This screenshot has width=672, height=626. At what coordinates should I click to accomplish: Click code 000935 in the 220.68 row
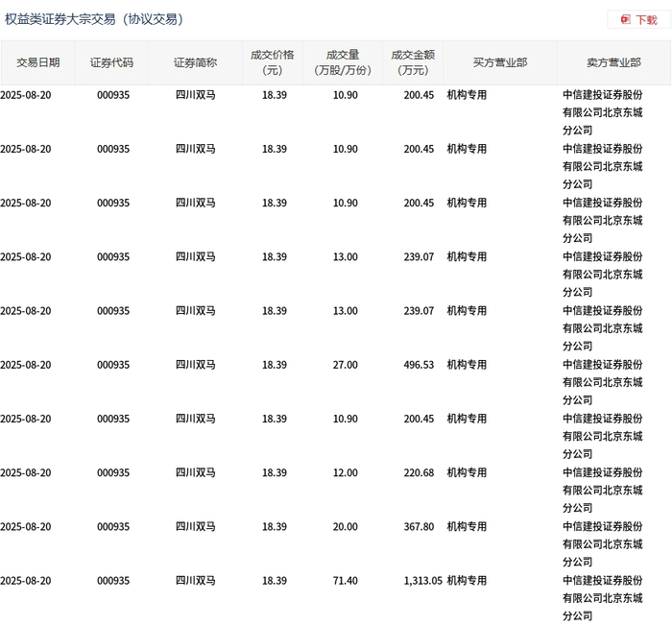point(113,473)
